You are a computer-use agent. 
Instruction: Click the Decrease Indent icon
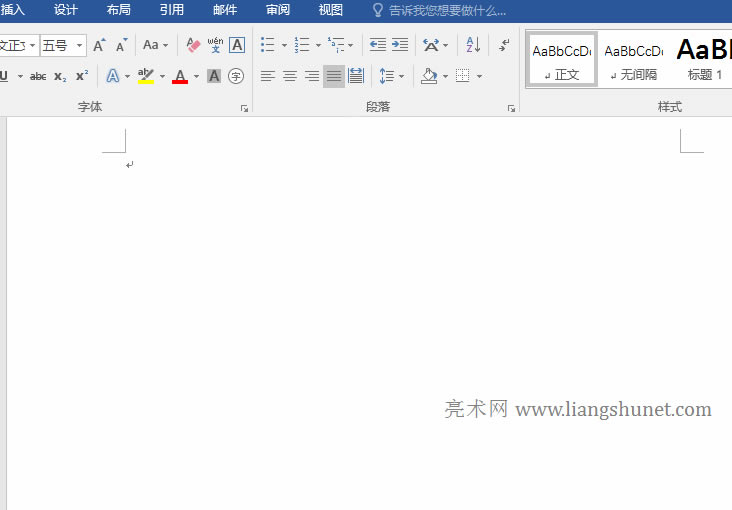(377, 45)
